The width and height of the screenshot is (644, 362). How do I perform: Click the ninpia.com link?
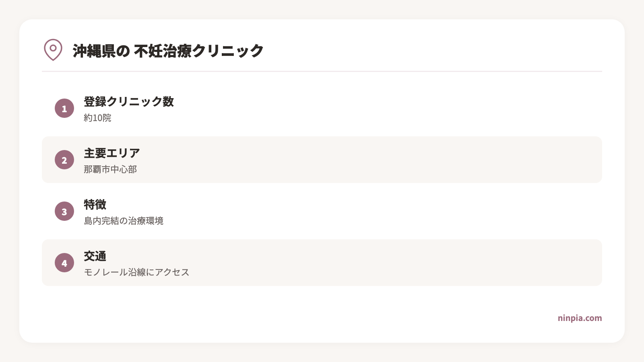point(580,318)
